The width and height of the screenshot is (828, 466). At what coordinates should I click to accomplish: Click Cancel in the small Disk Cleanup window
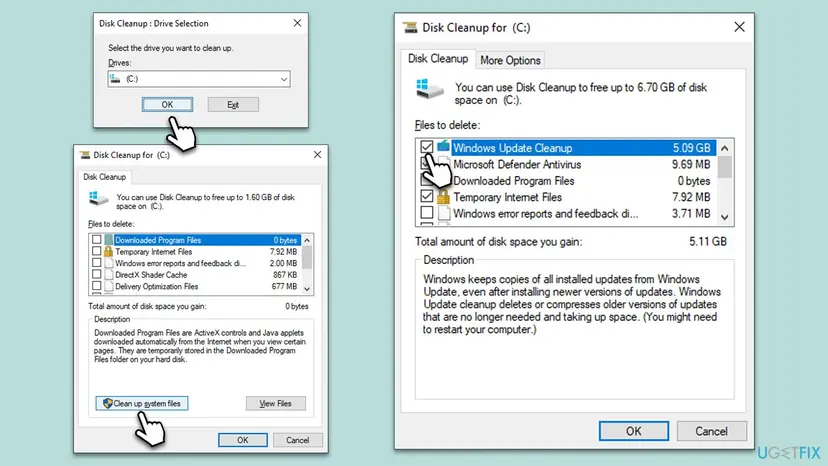pos(297,440)
